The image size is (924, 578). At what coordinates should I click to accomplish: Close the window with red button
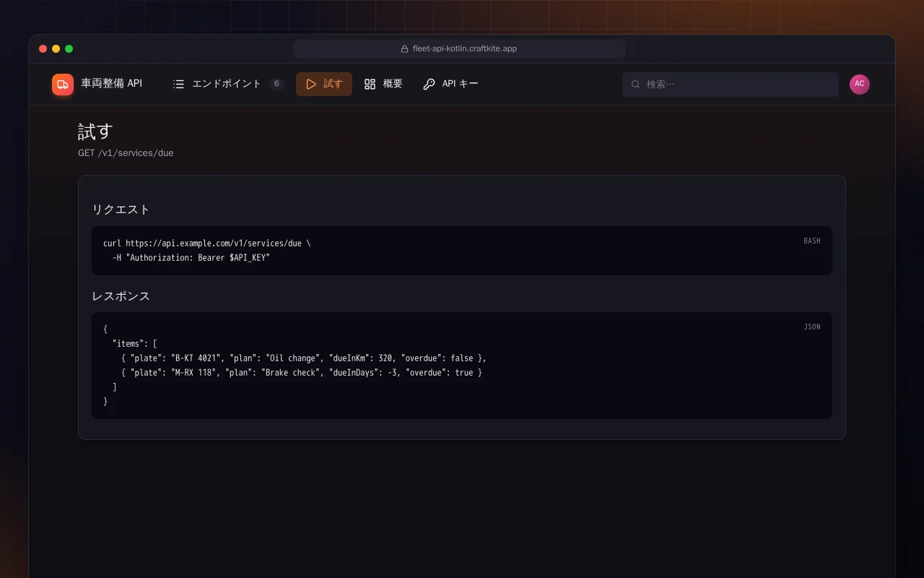(x=43, y=49)
